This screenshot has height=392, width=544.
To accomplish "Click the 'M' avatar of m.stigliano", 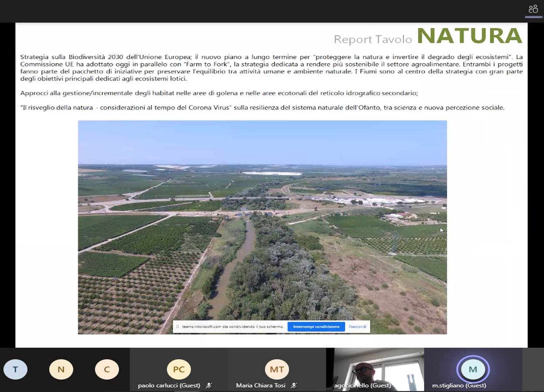I will [473, 369].
